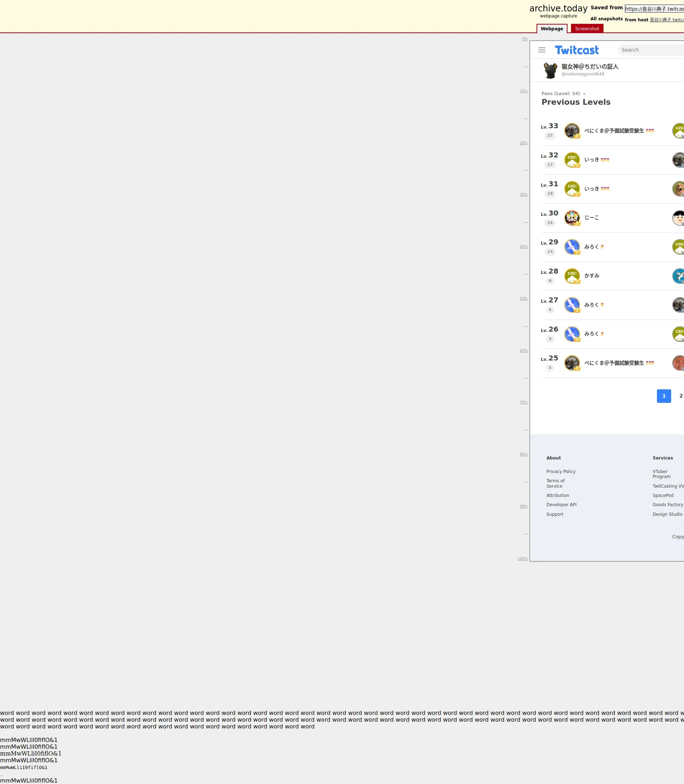The height and width of the screenshot is (784, 684).
Task: Open the Privacy Policy link
Action: pyautogui.click(x=561, y=471)
